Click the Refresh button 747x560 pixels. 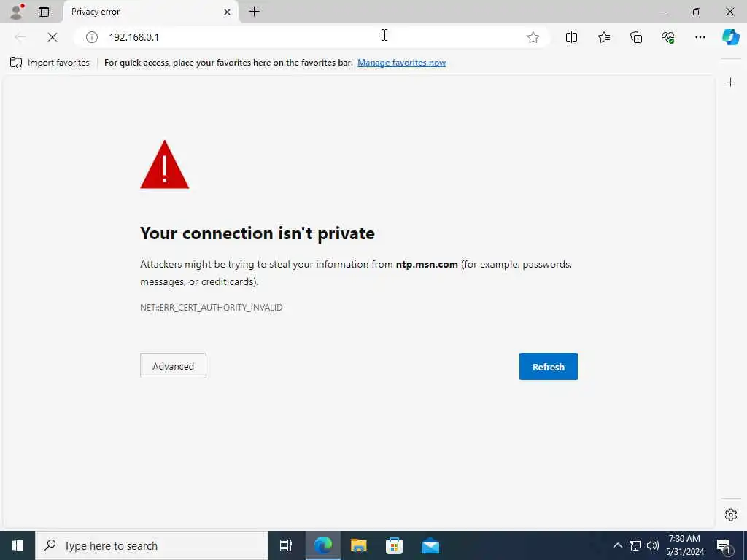[549, 366]
